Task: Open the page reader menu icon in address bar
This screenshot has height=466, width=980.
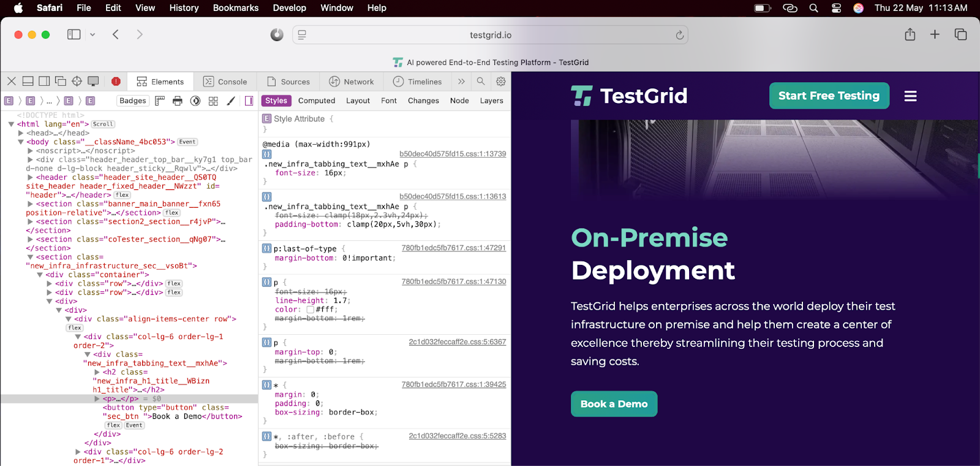Action: [302, 35]
